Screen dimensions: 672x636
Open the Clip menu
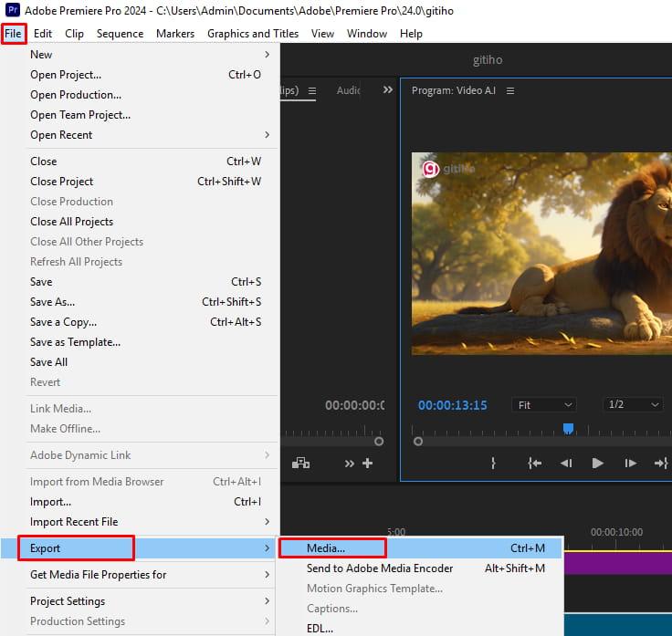(x=74, y=34)
